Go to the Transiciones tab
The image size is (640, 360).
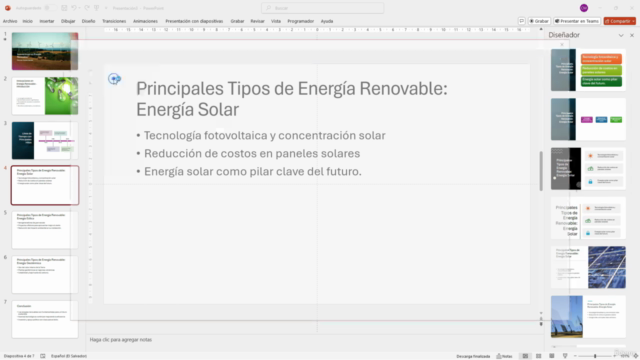point(114,21)
